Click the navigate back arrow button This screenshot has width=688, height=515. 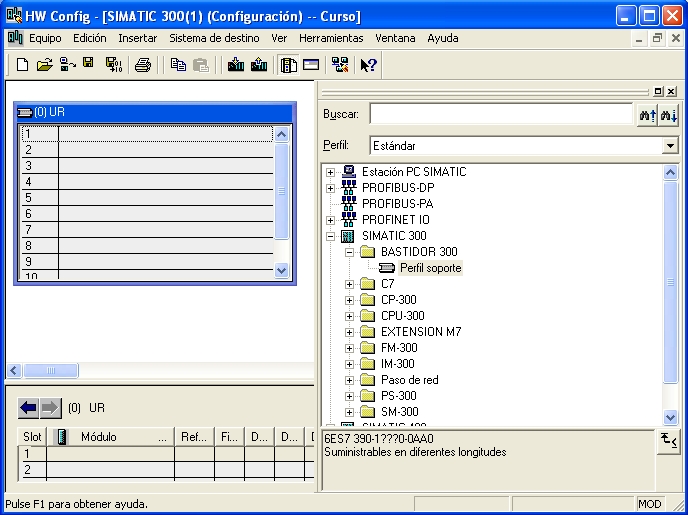click(28, 408)
